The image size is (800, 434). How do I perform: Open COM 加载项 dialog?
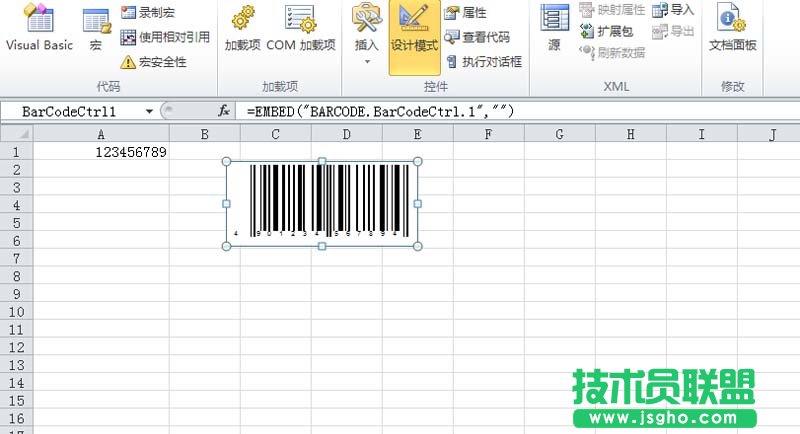tap(301, 30)
